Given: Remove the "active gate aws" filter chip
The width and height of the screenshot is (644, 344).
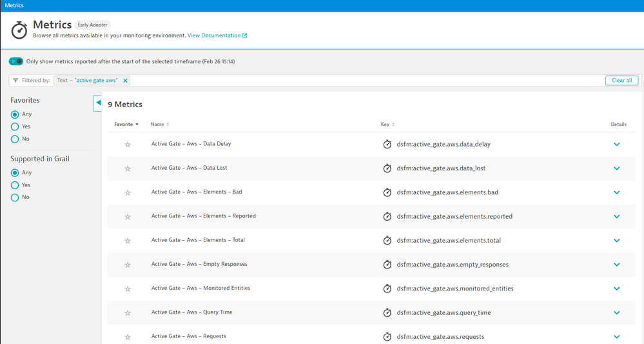Looking at the screenshot, I should (x=126, y=81).
